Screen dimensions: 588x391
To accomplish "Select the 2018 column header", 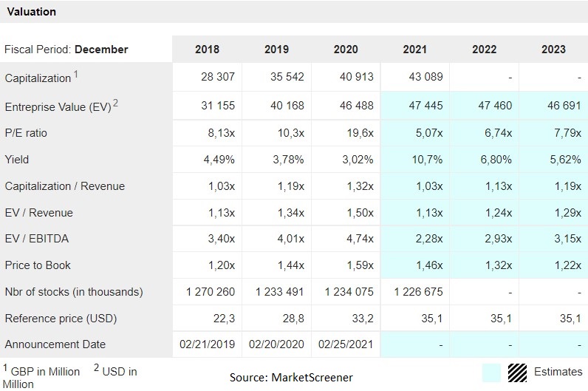I will (x=207, y=50).
